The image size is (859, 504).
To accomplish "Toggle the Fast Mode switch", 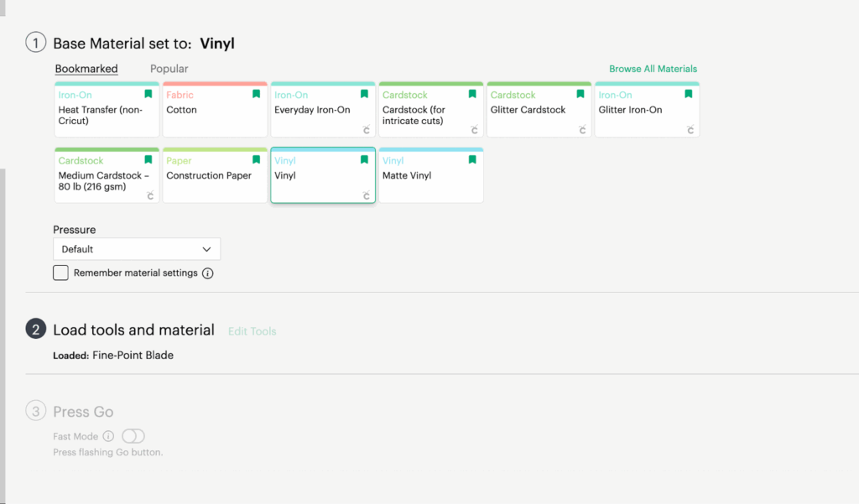I will 133,436.
